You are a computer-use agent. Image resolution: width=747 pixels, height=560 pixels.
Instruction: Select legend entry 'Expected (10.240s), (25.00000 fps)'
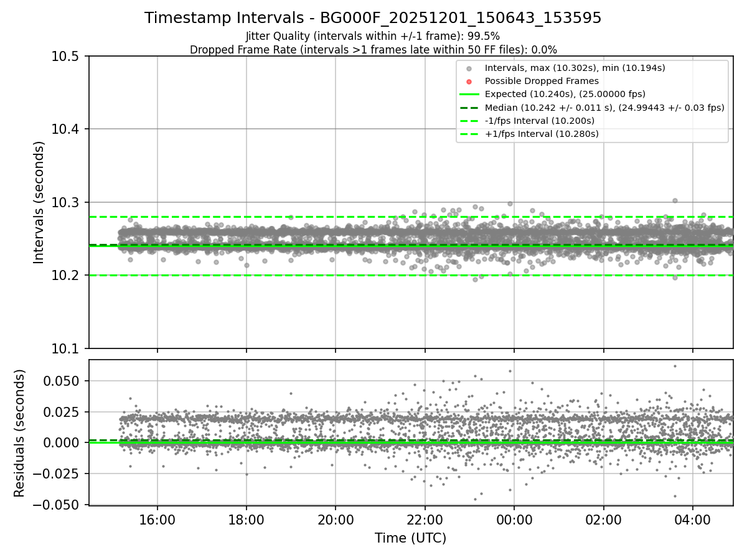[565, 94]
